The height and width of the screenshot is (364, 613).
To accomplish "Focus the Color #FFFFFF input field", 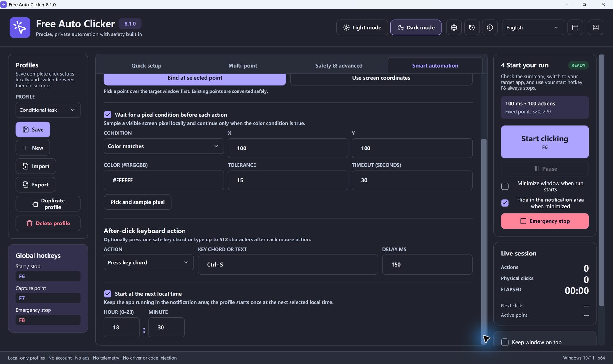I will [x=164, y=180].
